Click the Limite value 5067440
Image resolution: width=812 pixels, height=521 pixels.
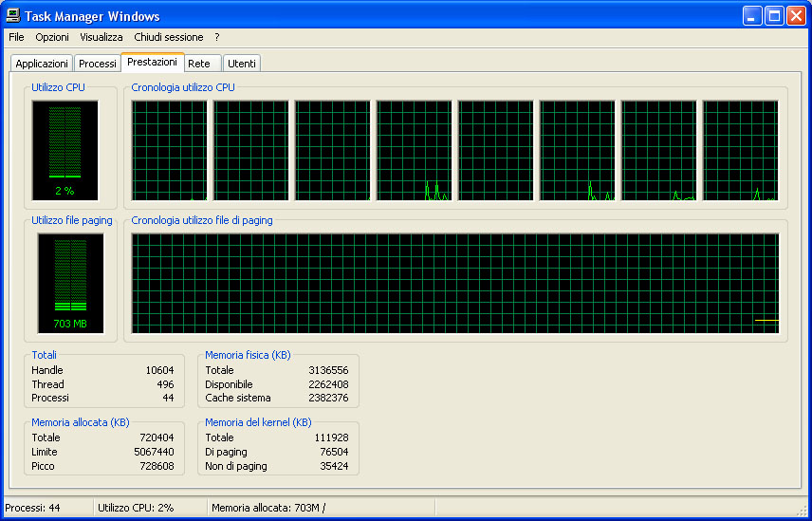click(x=154, y=452)
